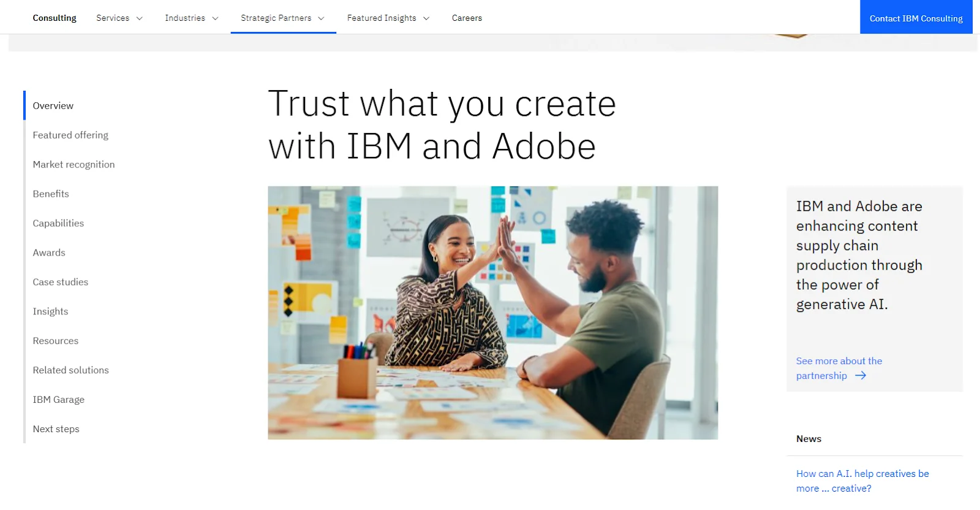View the Case studies section
Image resolution: width=980 pixels, height=510 pixels.
tap(60, 282)
